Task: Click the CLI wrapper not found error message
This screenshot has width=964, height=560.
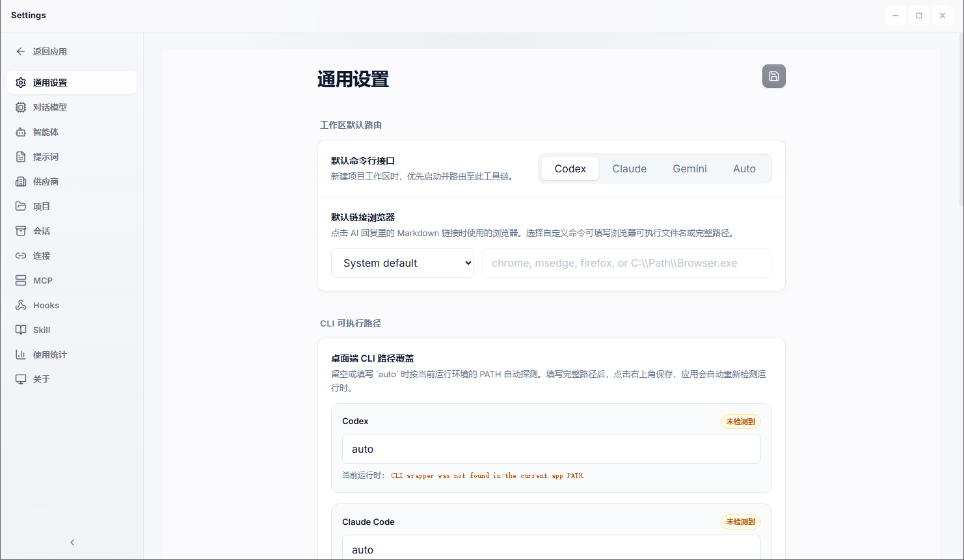Action: point(488,475)
